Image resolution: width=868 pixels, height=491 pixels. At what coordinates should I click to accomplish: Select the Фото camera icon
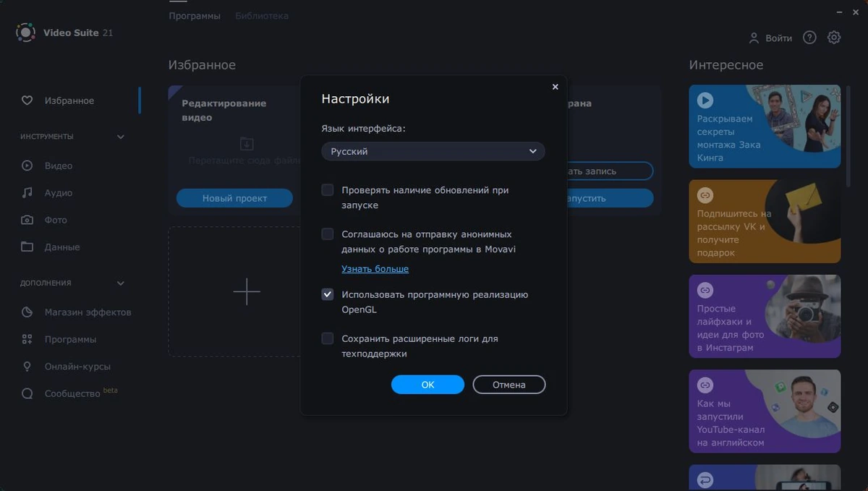(x=27, y=220)
